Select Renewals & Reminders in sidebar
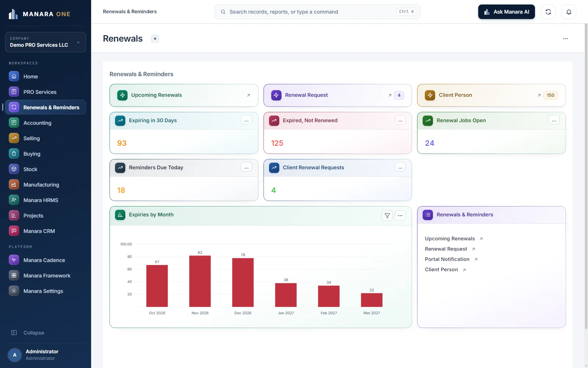The height and width of the screenshot is (368, 588). coord(46,107)
